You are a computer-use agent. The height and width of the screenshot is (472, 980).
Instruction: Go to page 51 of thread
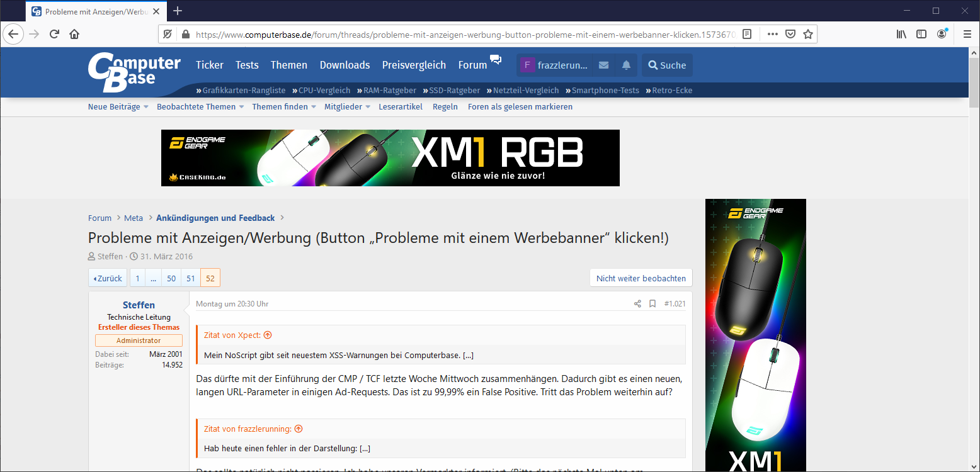pyautogui.click(x=191, y=278)
